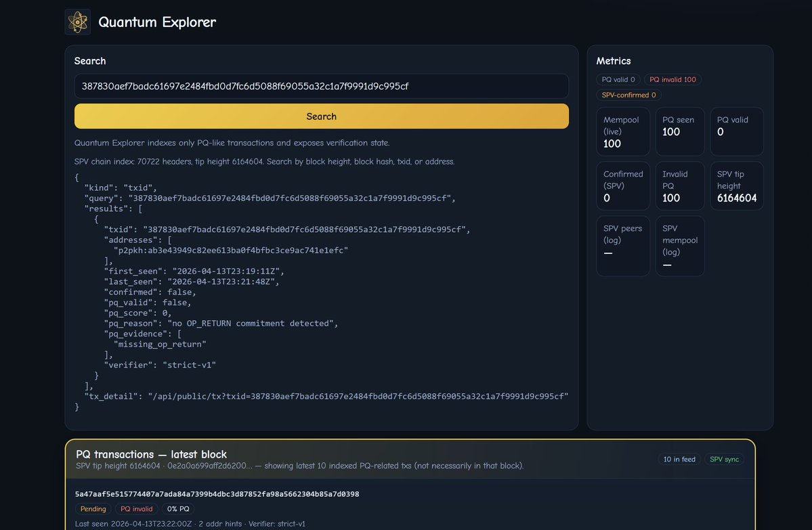Open transaction 5a47aaf5e5... in the feed
This screenshot has width=812, height=530.
217,494
